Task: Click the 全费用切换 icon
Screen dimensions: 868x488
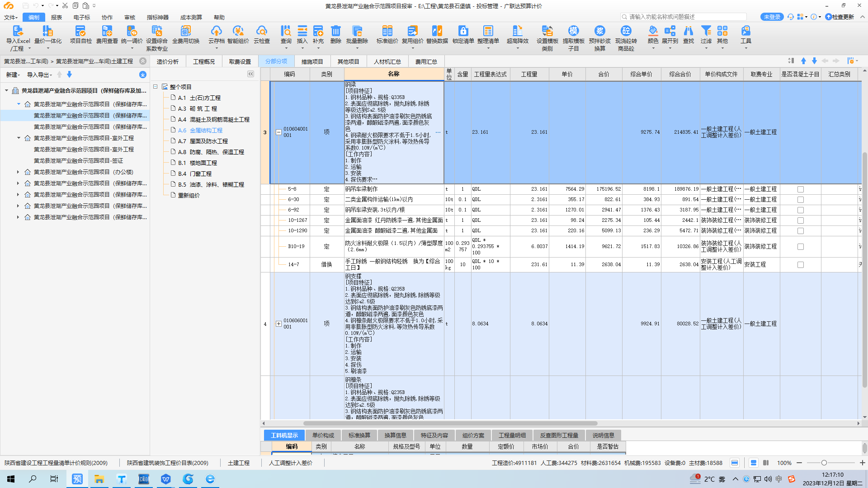Action: [x=185, y=31]
